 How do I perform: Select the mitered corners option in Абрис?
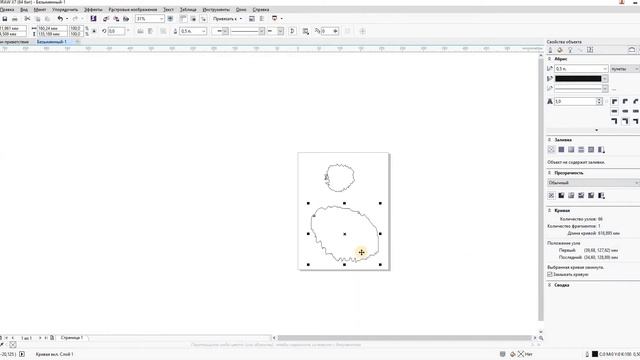615,101
